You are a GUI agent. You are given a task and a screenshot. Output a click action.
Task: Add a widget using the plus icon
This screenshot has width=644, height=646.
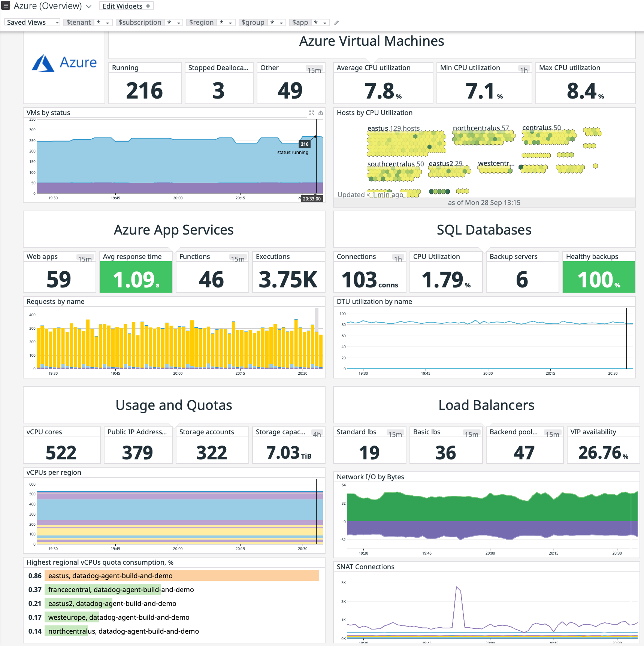pyautogui.click(x=148, y=6)
